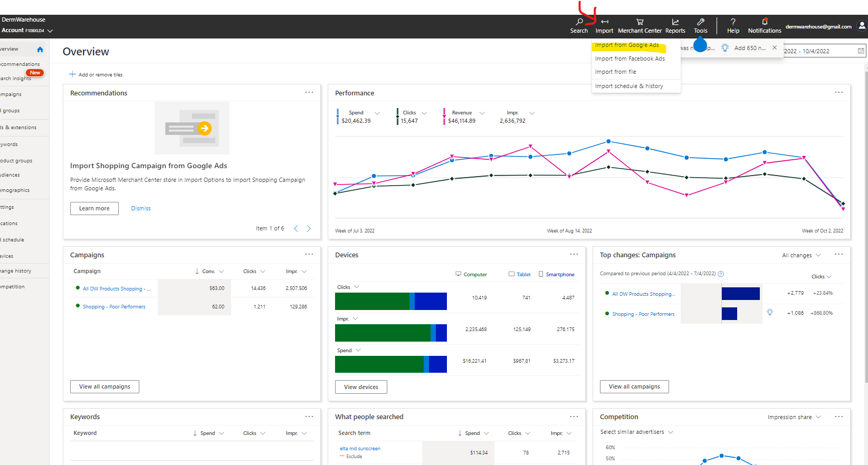Dismiss the Add 650 suggestion with X

tap(775, 47)
